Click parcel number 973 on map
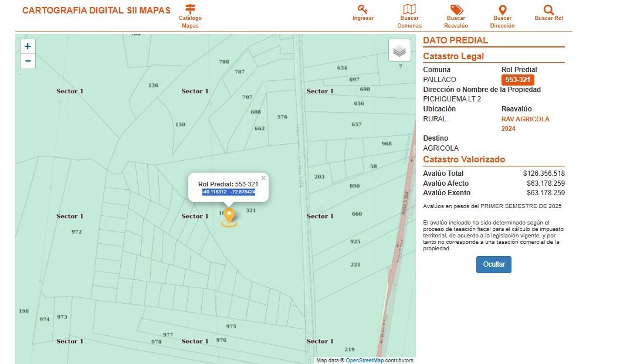 click(62, 317)
